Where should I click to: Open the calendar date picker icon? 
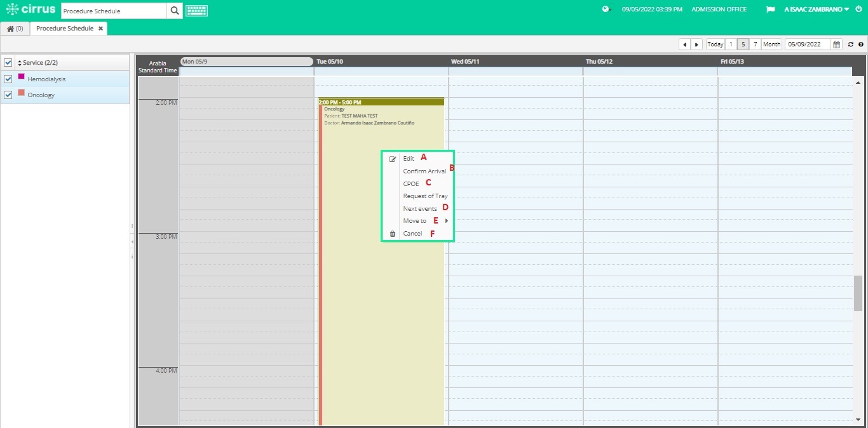click(x=837, y=44)
